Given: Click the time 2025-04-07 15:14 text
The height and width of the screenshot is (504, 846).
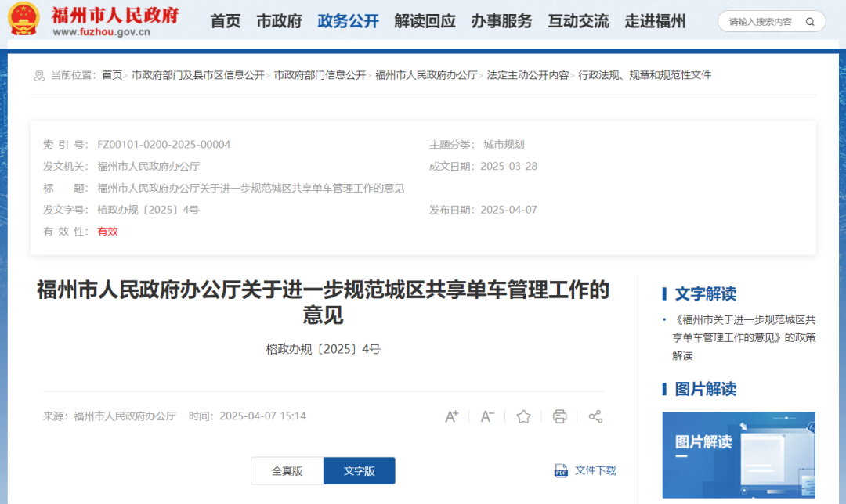Looking at the screenshot, I should pyautogui.click(x=262, y=416).
